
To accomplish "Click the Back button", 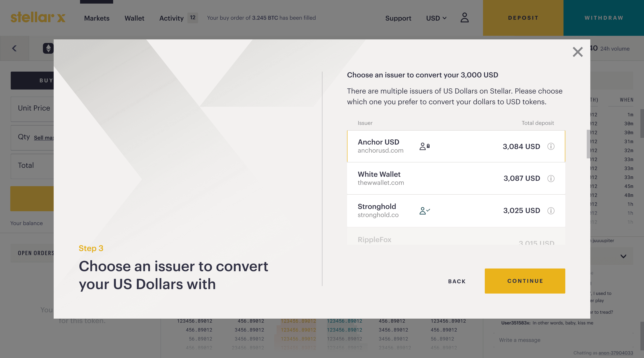I will [457, 281].
